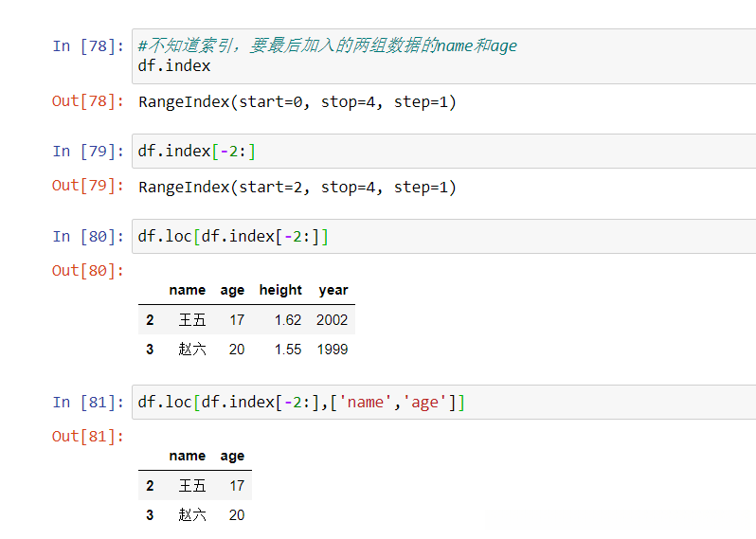Click the Out[81] output prompt

(x=88, y=437)
